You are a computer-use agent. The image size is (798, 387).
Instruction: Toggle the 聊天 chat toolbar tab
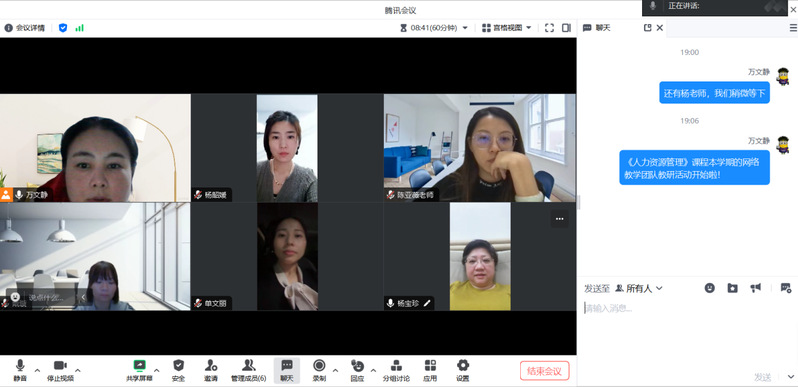(287, 371)
